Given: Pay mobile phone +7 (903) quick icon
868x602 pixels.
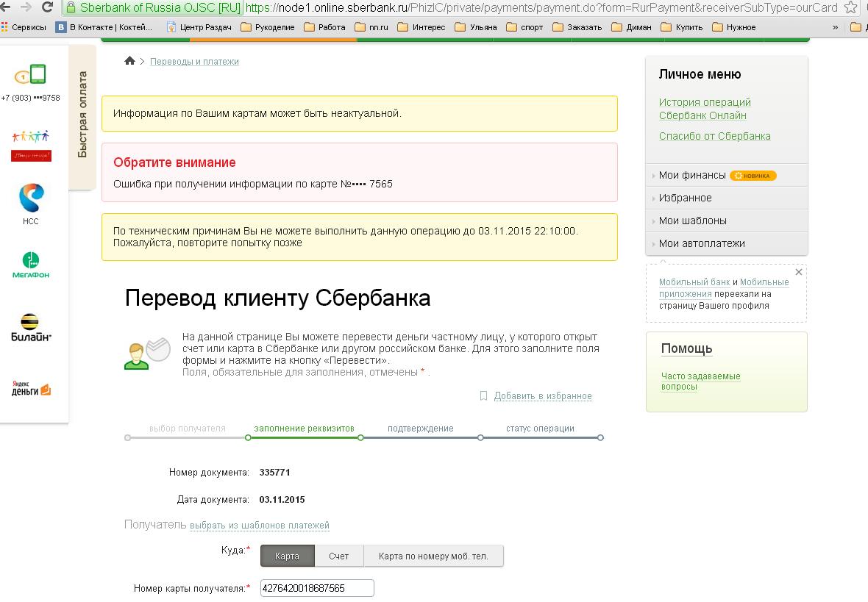Looking at the screenshot, I should pyautogui.click(x=30, y=83).
